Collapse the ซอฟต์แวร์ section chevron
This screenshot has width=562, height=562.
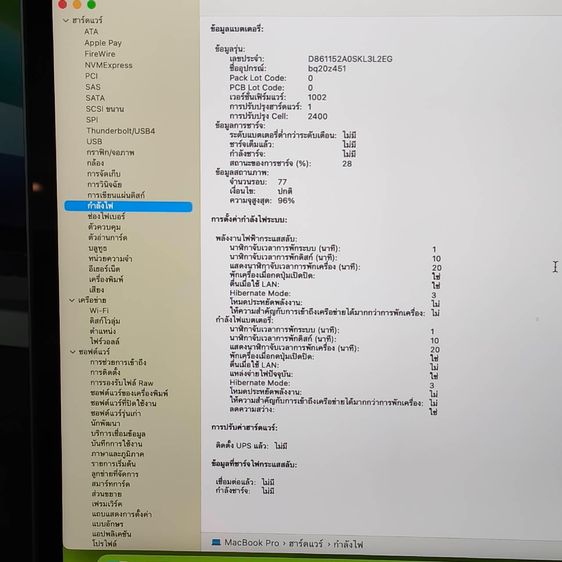click(x=73, y=352)
